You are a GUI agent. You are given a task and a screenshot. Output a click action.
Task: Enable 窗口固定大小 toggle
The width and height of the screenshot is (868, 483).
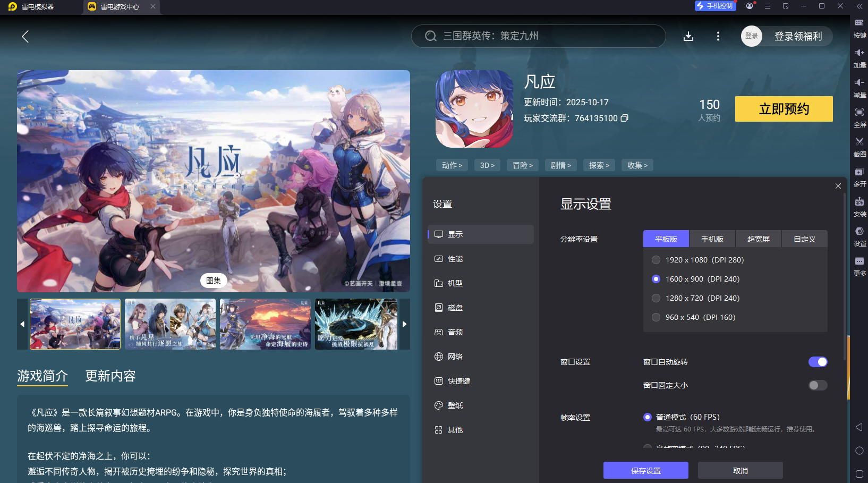[818, 385]
